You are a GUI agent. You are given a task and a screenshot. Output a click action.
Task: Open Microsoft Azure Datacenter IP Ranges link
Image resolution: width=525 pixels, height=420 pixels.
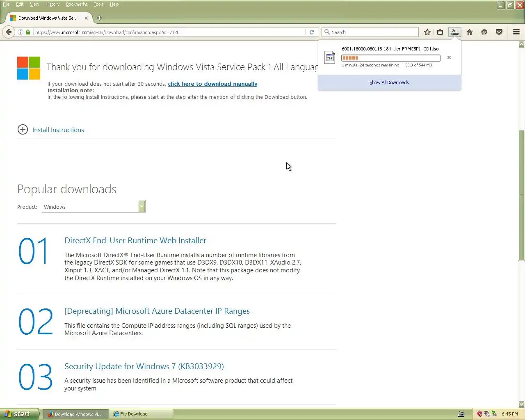click(x=157, y=311)
